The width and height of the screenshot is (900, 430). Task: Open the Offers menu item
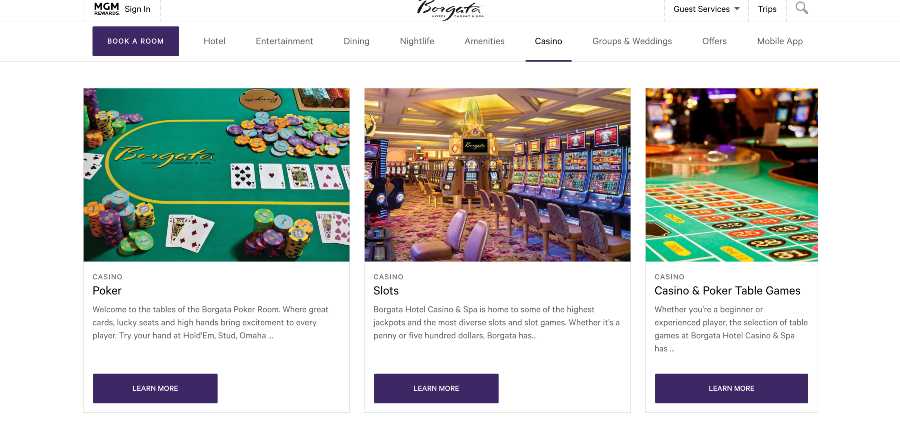[x=714, y=41]
